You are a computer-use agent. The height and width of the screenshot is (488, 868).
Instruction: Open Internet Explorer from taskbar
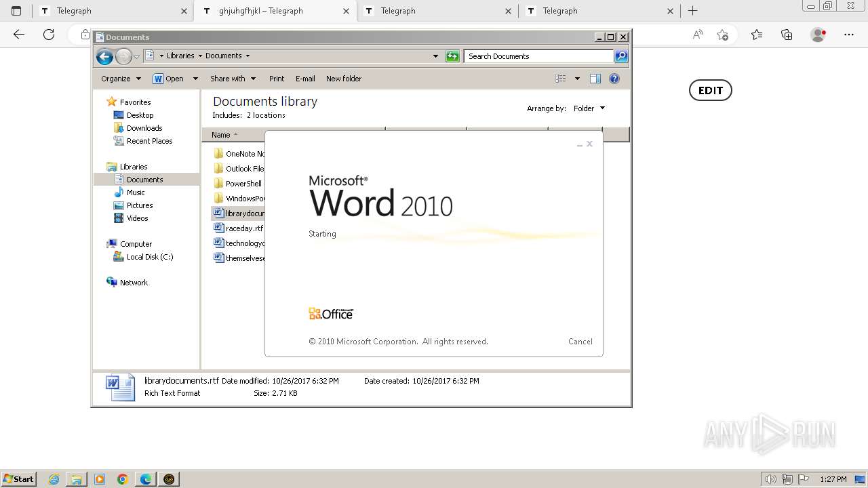click(x=54, y=479)
